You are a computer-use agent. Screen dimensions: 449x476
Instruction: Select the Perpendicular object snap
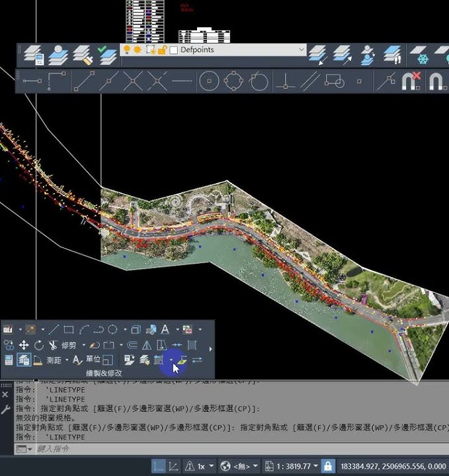(x=285, y=81)
